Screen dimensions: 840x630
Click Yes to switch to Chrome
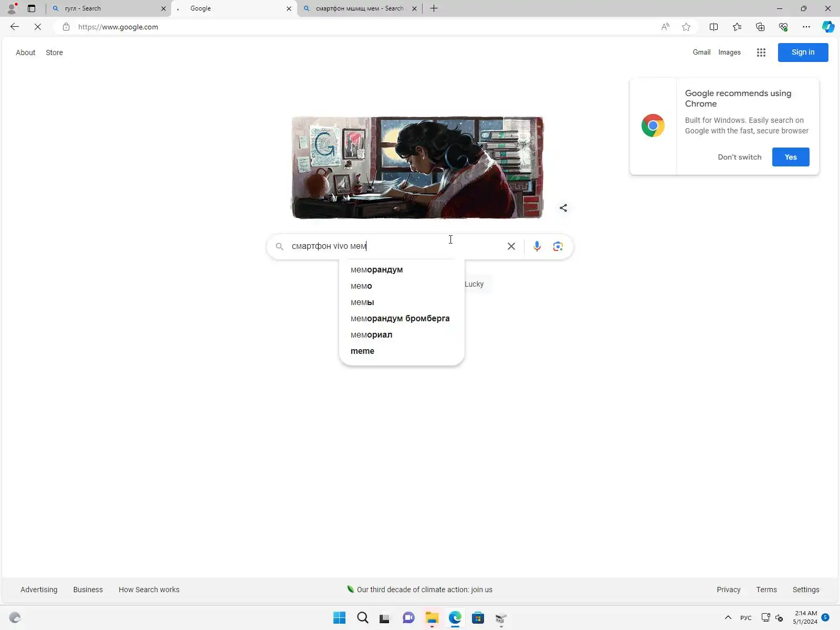click(x=791, y=157)
